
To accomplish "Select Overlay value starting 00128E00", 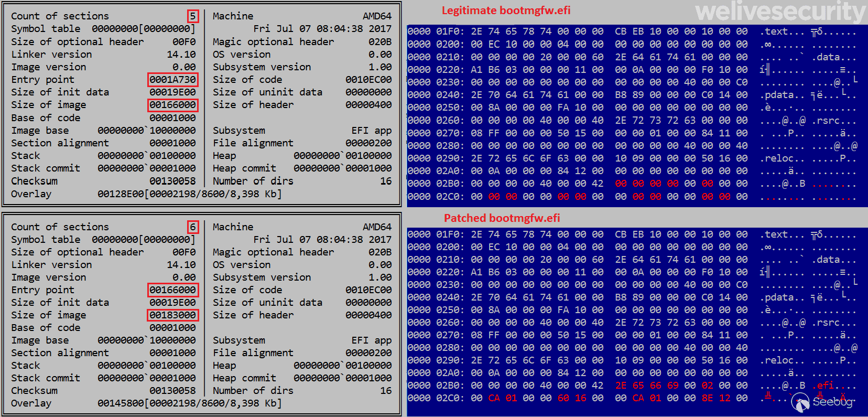I will (x=189, y=194).
